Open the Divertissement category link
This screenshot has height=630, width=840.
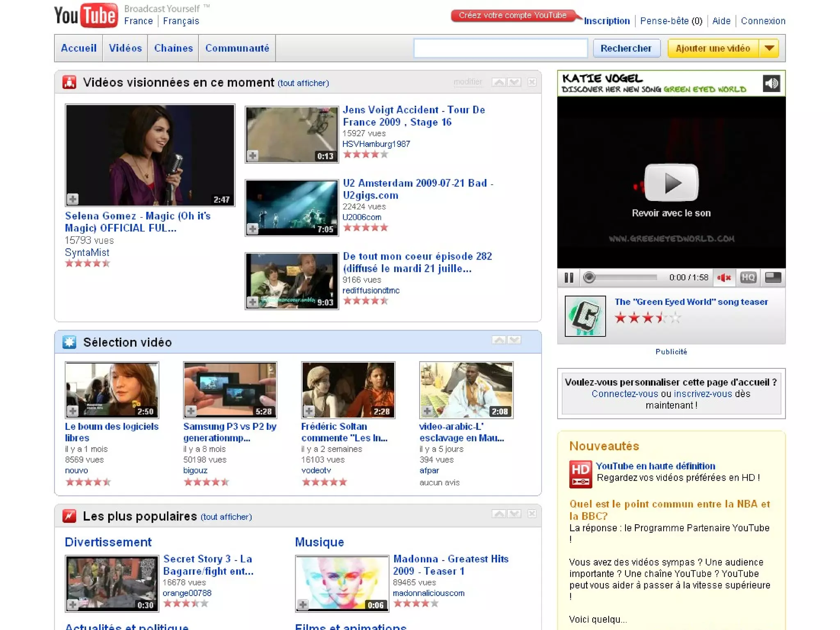(x=108, y=542)
